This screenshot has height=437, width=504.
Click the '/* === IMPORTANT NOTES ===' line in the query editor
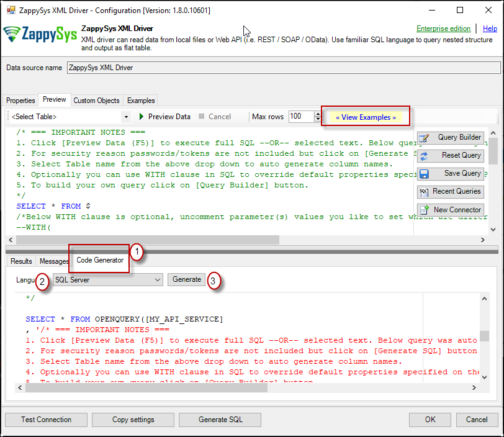(81, 132)
